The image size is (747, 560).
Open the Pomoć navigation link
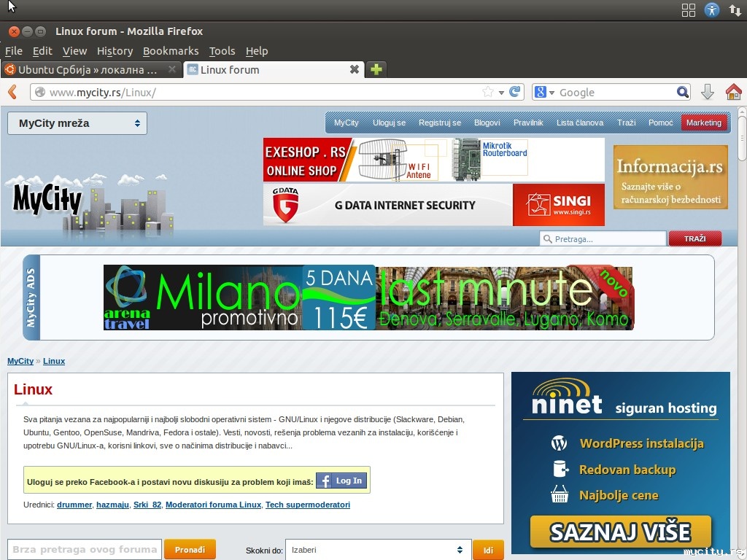(x=660, y=122)
